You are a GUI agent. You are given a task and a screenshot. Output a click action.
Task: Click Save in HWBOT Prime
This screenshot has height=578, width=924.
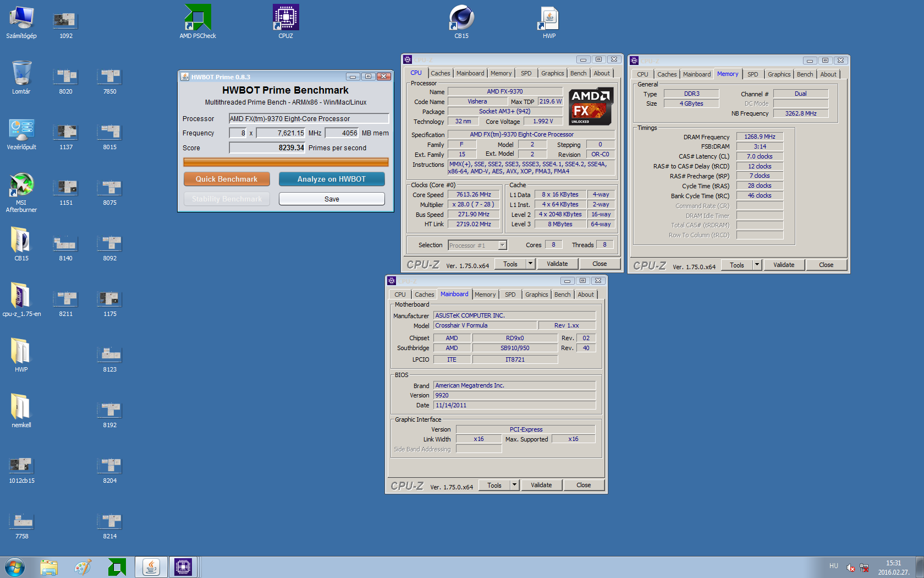click(x=332, y=199)
